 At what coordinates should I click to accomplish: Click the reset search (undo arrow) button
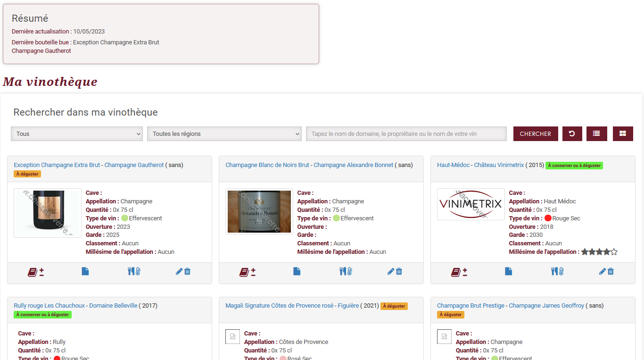[x=572, y=134]
